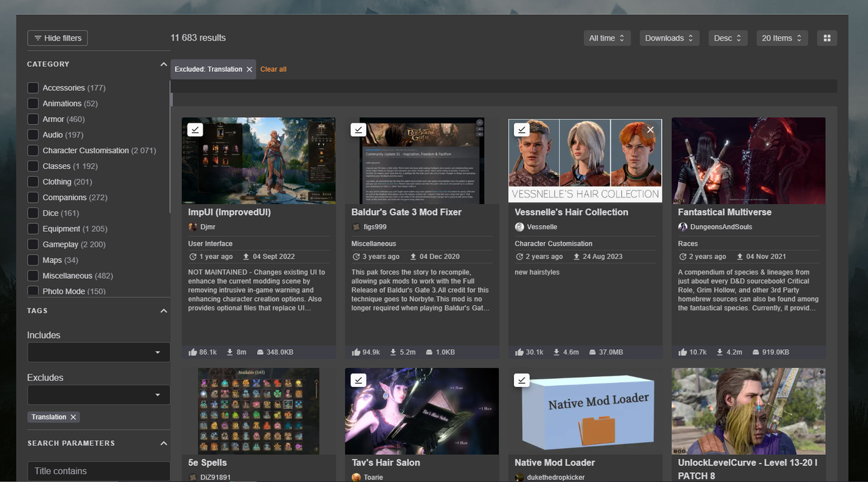This screenshot has height=482, width=868.
Task: Click the thumbs-up icon showing 30.1k endorsements
Action: [519, 352]
